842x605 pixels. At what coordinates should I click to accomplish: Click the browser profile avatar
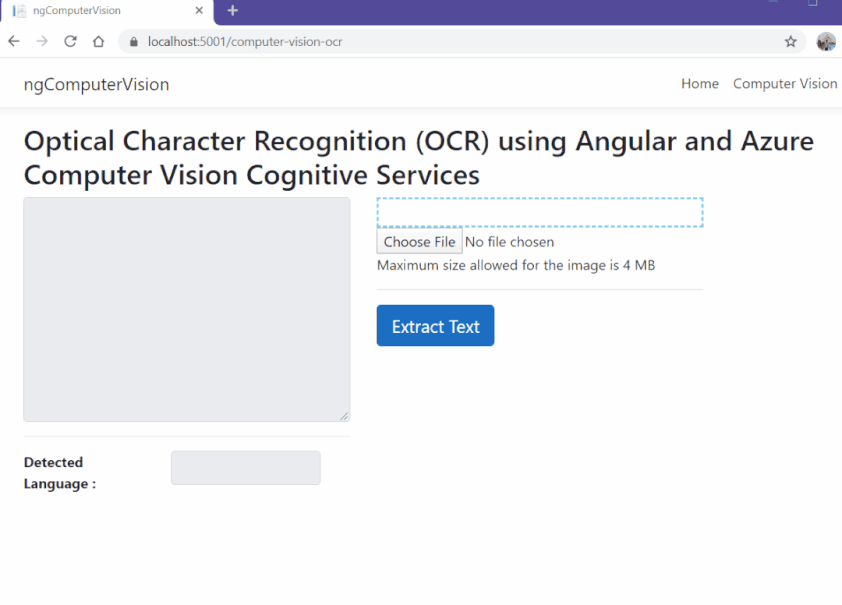[x=826, y=41]
